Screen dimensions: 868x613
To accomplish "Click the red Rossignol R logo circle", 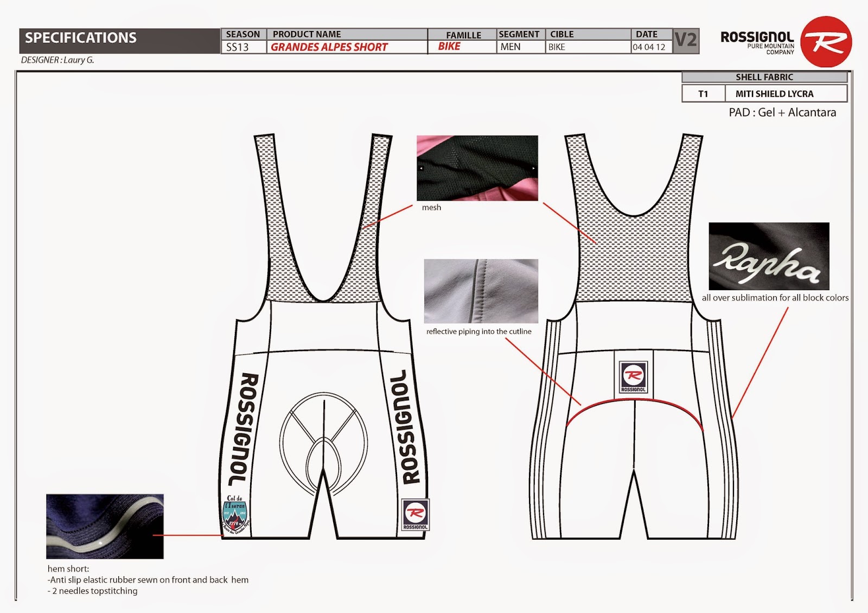I will pos(826,42).
